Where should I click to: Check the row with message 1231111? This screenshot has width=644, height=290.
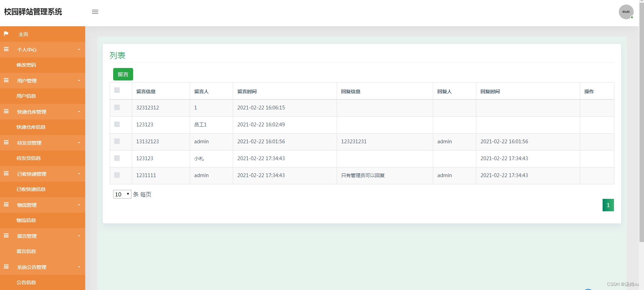click(x=117, y=175)
